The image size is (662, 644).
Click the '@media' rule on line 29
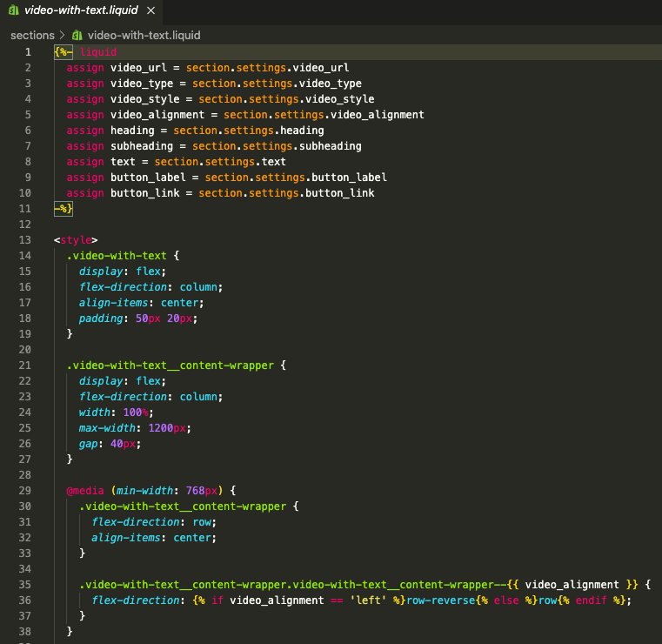[85, 491]
